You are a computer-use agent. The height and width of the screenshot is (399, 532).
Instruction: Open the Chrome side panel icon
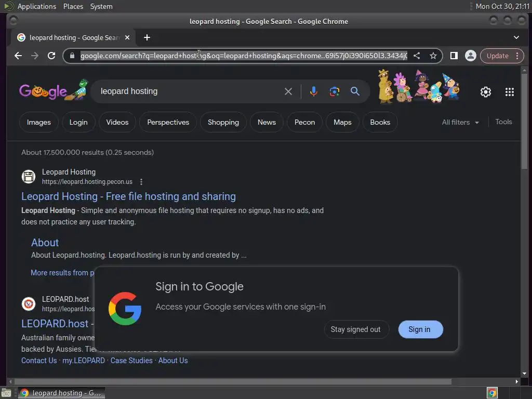point(454,56)
